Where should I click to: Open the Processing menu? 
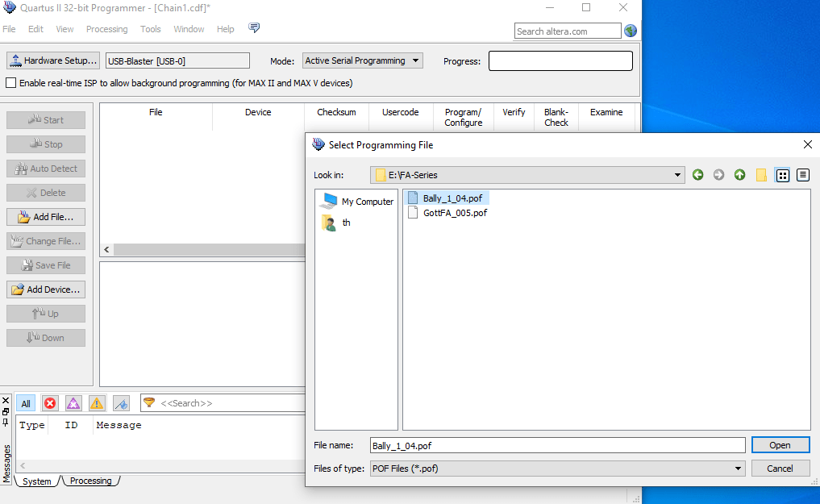point(106,29)
